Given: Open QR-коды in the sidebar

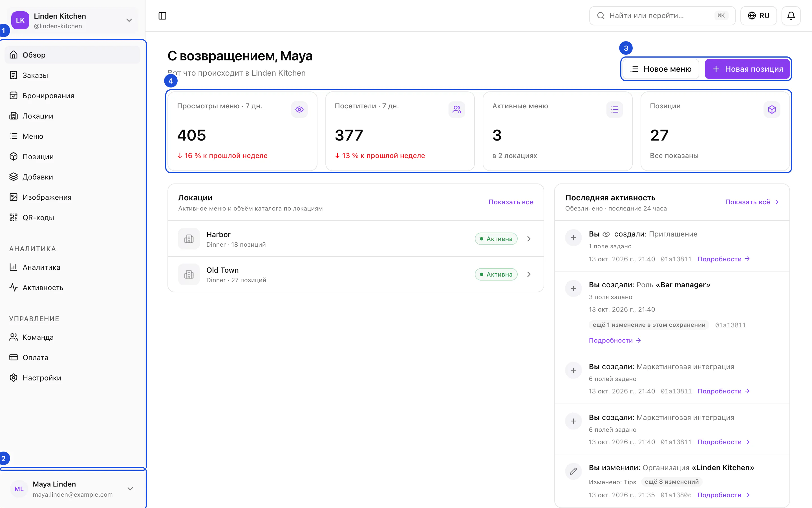Looking at the screenshot, I should tap(72, 218).
